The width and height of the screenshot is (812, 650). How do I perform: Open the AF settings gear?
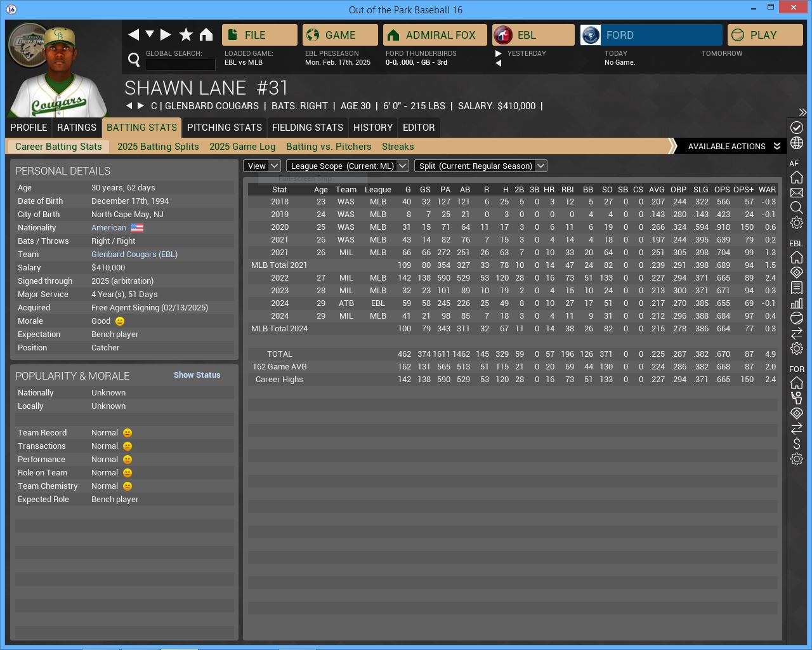[x=797, y=223]
